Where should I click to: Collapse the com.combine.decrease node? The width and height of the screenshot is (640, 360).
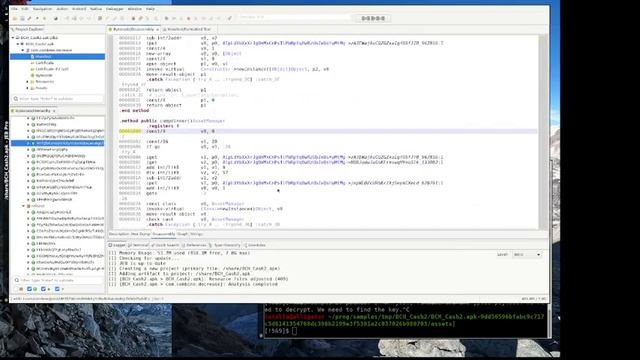coord(23,50)
